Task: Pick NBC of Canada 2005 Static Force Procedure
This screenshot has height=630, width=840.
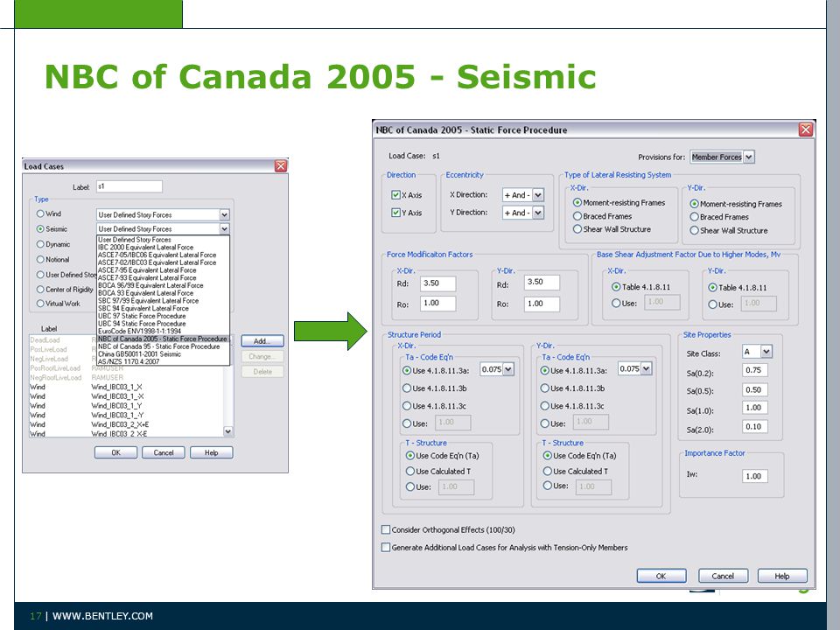Action: coord(163,339)
